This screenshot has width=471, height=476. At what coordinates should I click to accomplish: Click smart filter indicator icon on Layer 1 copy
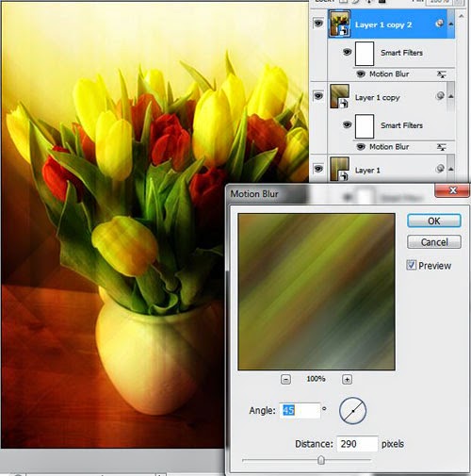point(440,96)
